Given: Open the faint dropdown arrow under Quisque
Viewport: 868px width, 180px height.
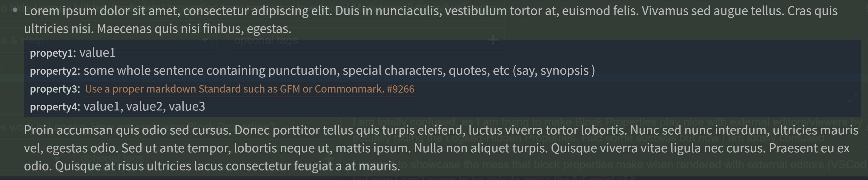Looking at the screenshot, I should (57, 158).
